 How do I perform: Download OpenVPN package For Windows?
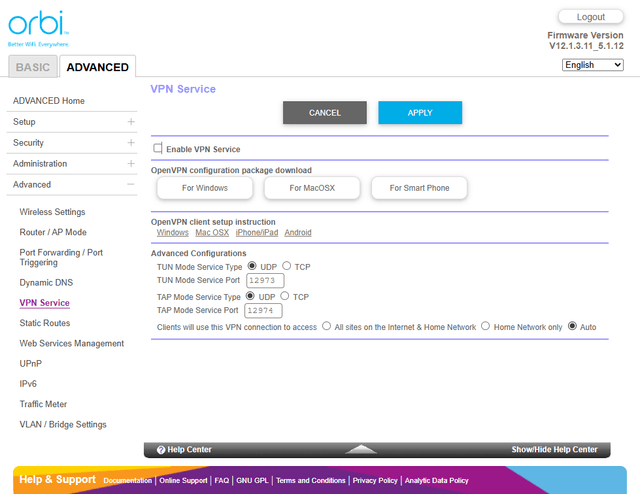pyautogui.click(x=205, y=188)
